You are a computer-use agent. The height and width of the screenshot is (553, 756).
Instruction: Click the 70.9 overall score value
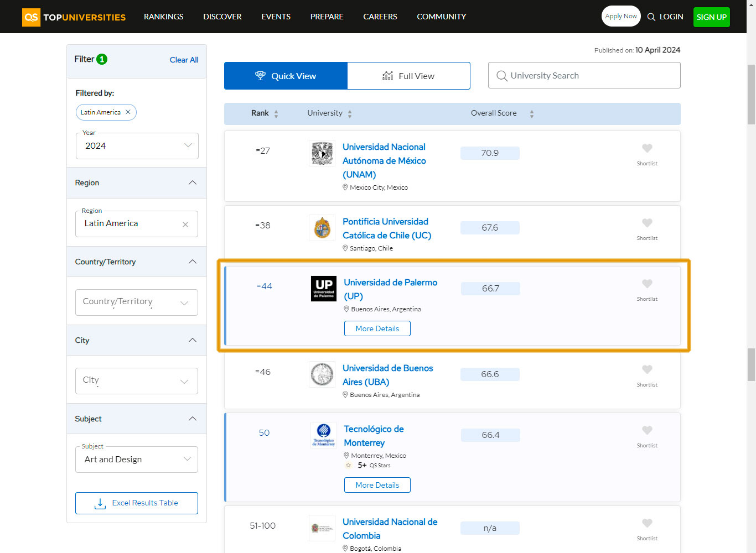pos(490,153)
